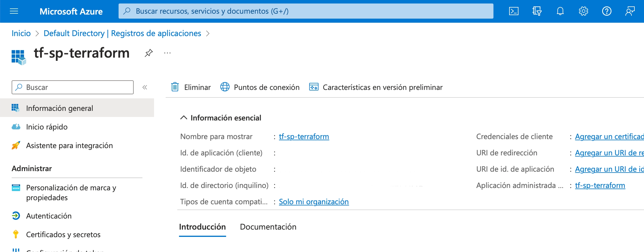Click the key icon for Certificados y secretos
Image resolution: width=644 pixels, height=252 pixels.
pos(16,234)
